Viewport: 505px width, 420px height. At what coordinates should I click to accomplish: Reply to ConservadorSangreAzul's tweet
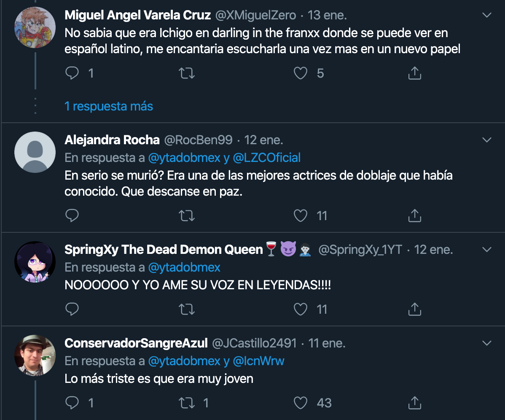(x=72, y=403)
